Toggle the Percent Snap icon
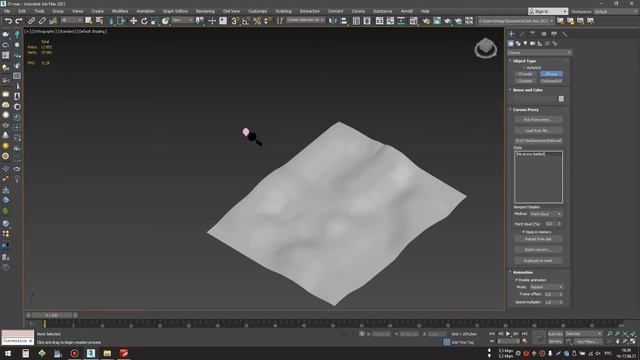Viewport: 640px width, 360px height. [x=257, y=21]
